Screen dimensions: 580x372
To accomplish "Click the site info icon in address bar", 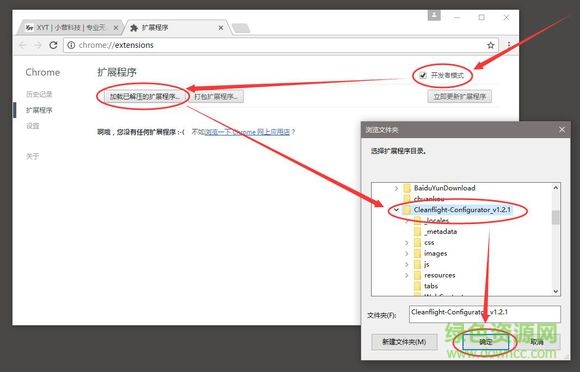I will coord(71,45).
